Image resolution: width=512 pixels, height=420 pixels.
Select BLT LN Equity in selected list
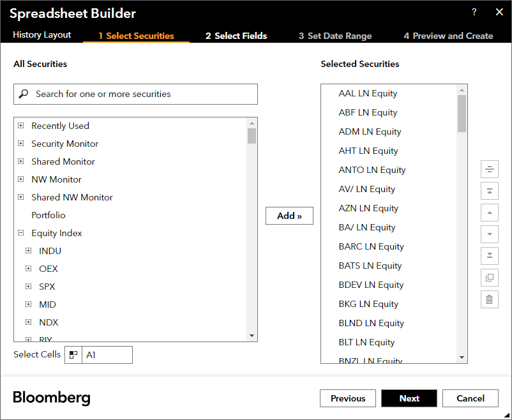pos(366,342)
